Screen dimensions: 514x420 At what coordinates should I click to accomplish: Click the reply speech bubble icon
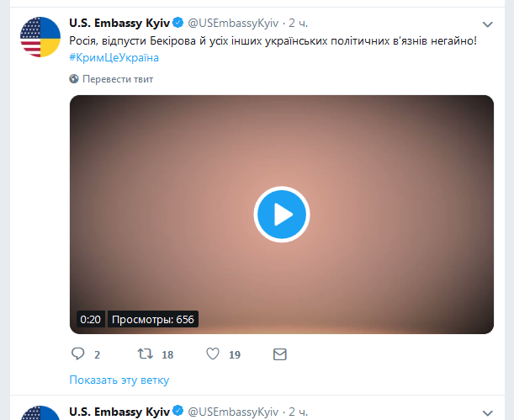[x=77, y=354]
